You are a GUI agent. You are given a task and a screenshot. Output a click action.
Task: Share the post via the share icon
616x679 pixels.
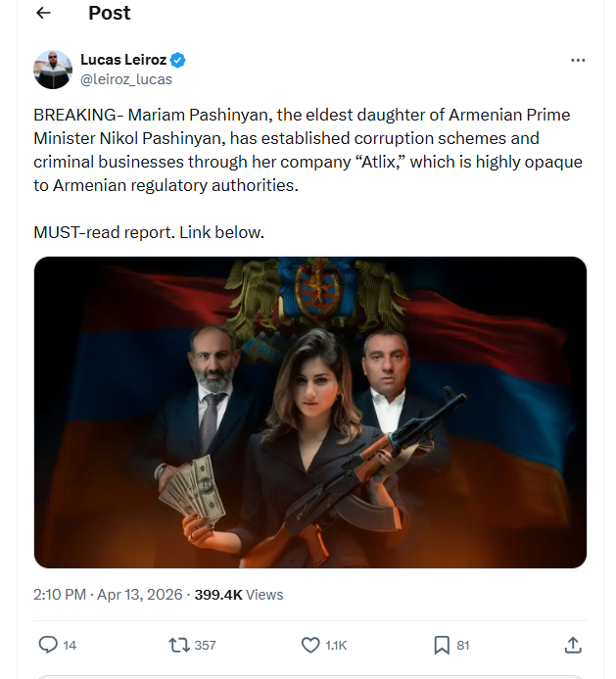click(x=574, y=645)
